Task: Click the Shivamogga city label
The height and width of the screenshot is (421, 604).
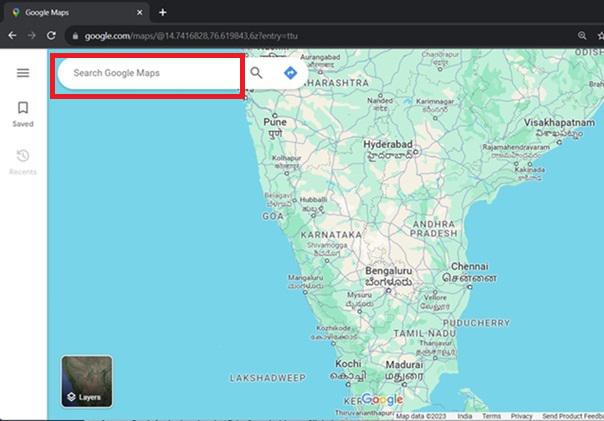Action: (327, 245)
